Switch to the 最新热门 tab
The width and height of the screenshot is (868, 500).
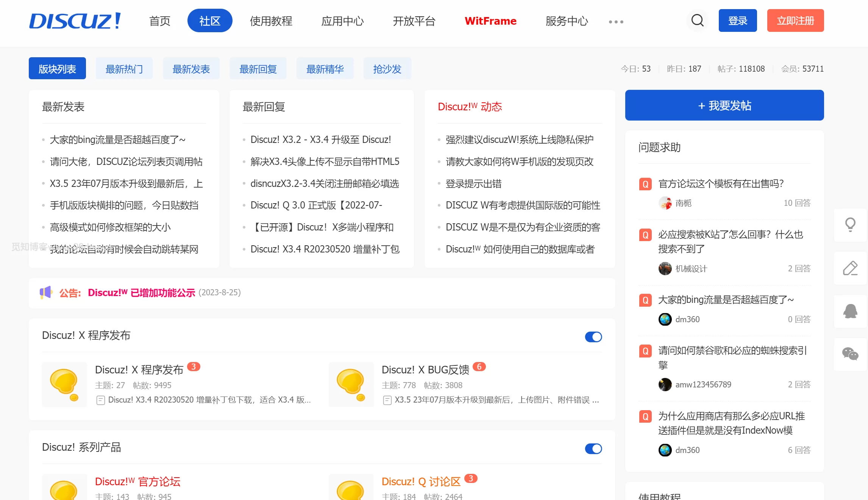124,69
